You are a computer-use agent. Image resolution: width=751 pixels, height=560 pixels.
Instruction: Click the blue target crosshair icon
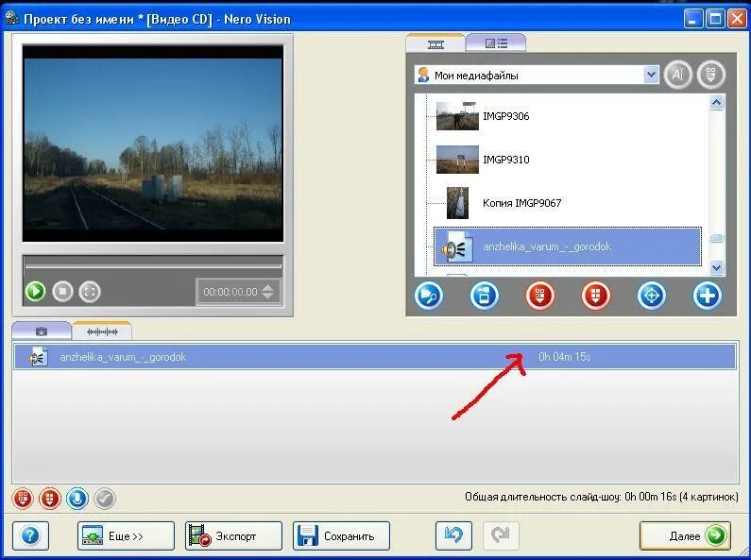pyautogui.click(x=652, y=296)
